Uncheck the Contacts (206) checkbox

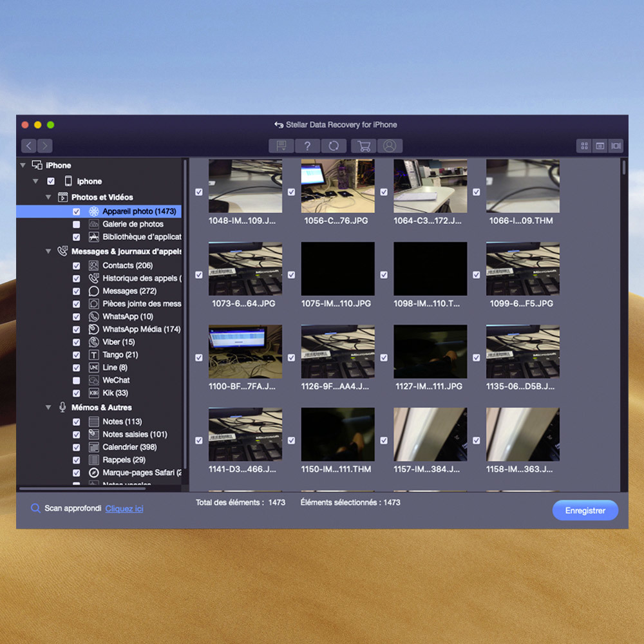coord(77,266)
